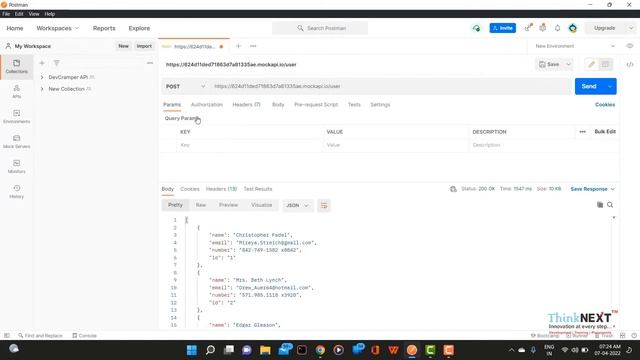Click the New button in My Workspace

tap(123, 46)
